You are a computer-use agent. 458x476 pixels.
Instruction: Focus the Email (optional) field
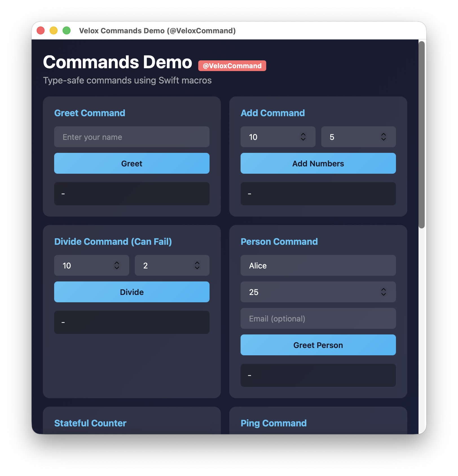coord(318,318)
